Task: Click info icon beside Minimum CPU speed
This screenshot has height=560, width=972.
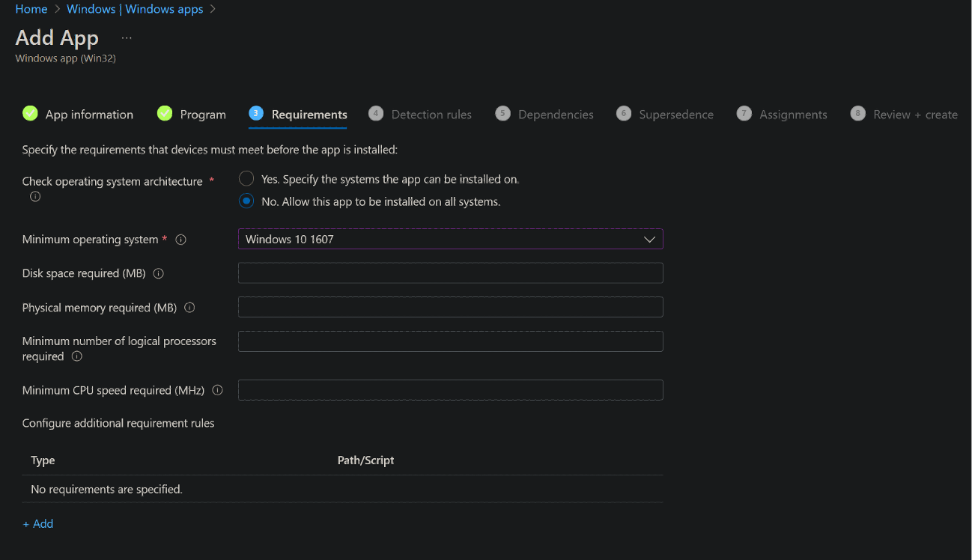Action: (x=218, y=390)
